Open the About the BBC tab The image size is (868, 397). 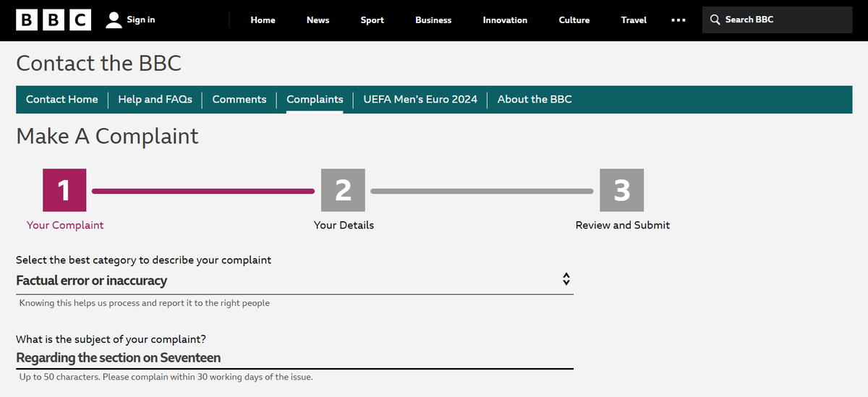535,100
